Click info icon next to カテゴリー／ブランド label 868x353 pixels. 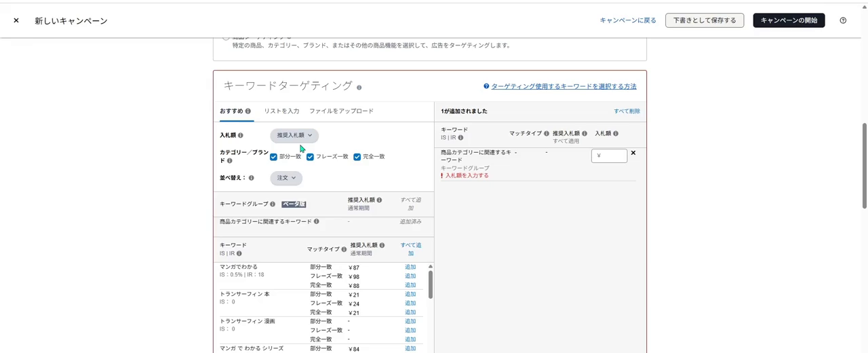230,161
